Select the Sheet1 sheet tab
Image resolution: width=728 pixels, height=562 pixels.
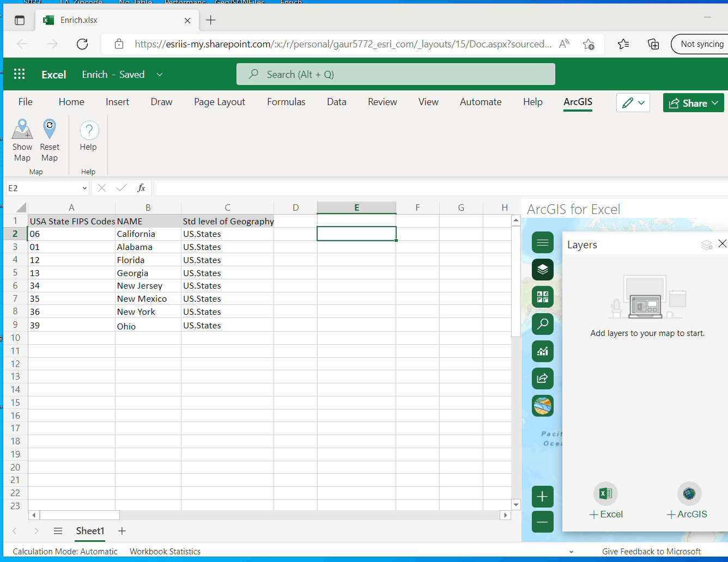point(90,531)
